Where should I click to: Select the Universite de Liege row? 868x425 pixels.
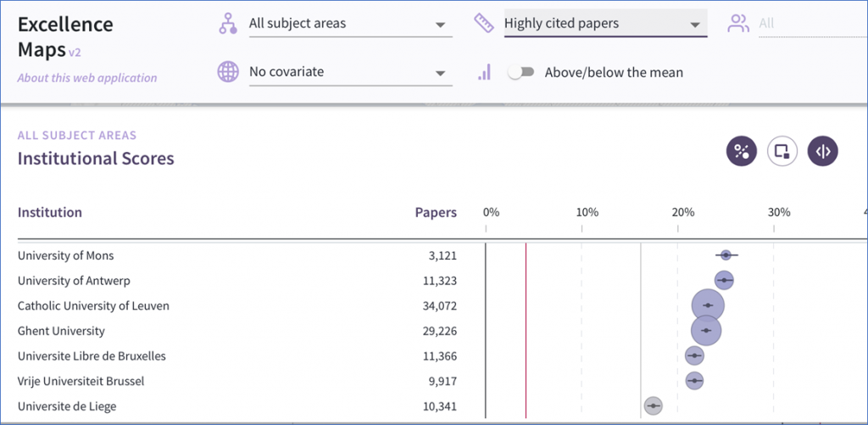coord(442,406)
